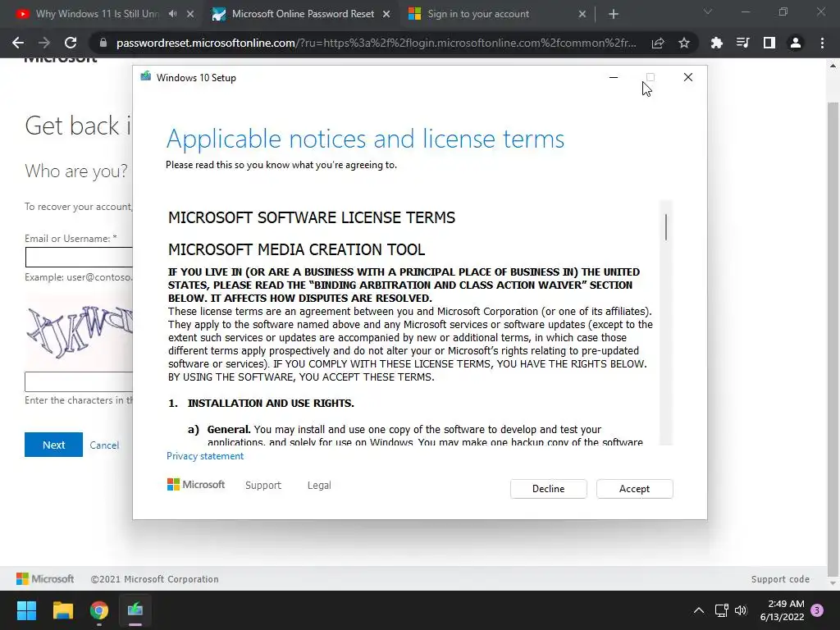
Task: Click the Windows 10 Setup title icon
Action: tap(146, 77)
